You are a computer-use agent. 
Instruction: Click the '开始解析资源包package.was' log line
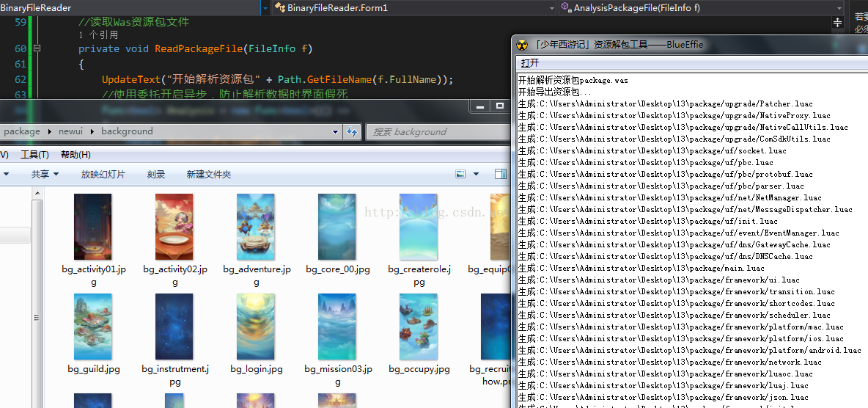tap(573, 81)
